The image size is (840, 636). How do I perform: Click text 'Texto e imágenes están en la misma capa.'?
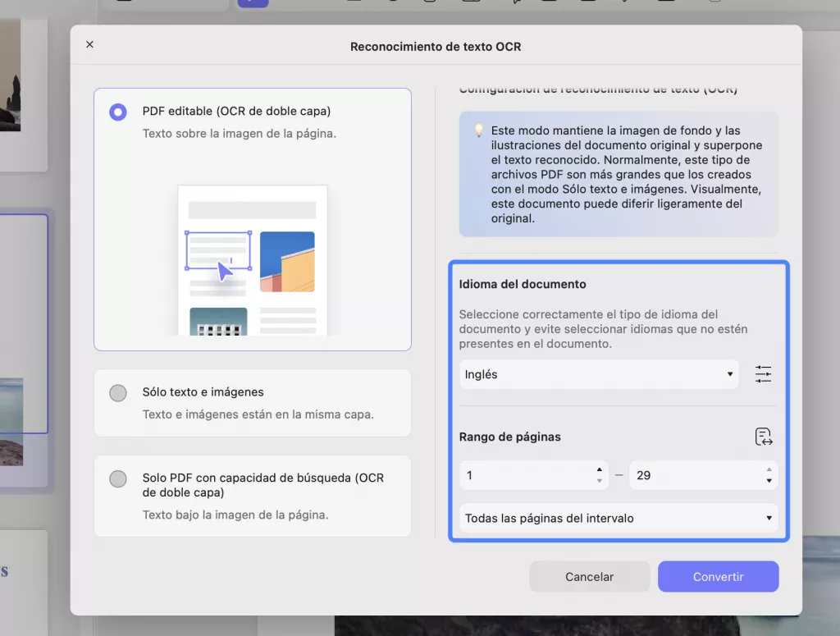(x=258, y=414)
